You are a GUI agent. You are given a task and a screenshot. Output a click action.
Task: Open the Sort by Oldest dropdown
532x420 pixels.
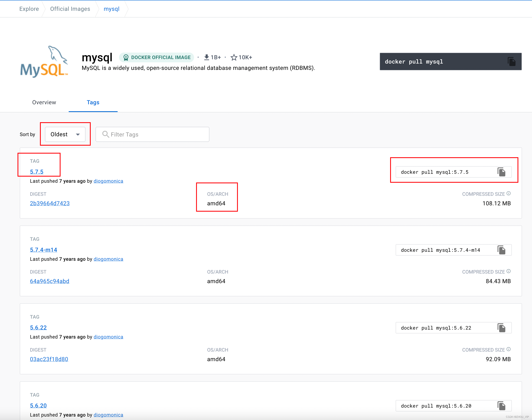[x=65, y=134]
